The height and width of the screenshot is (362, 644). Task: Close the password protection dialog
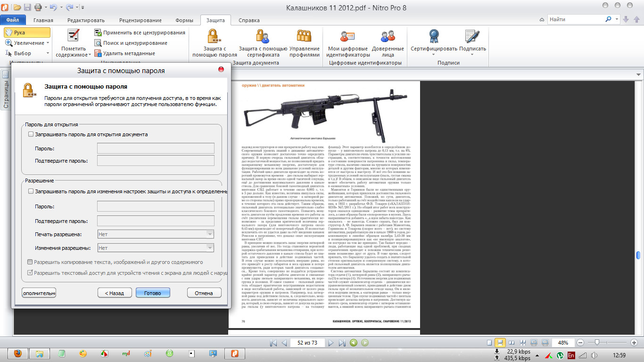(221, 69)
